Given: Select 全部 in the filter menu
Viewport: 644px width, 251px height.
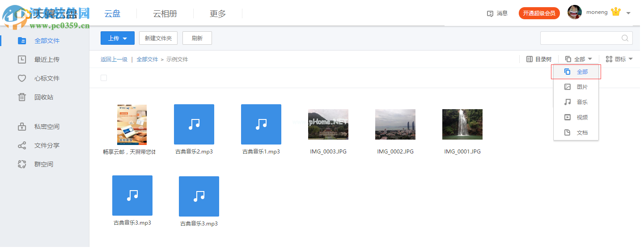Looking at the screenshot, I should click(x=576, y=72).
